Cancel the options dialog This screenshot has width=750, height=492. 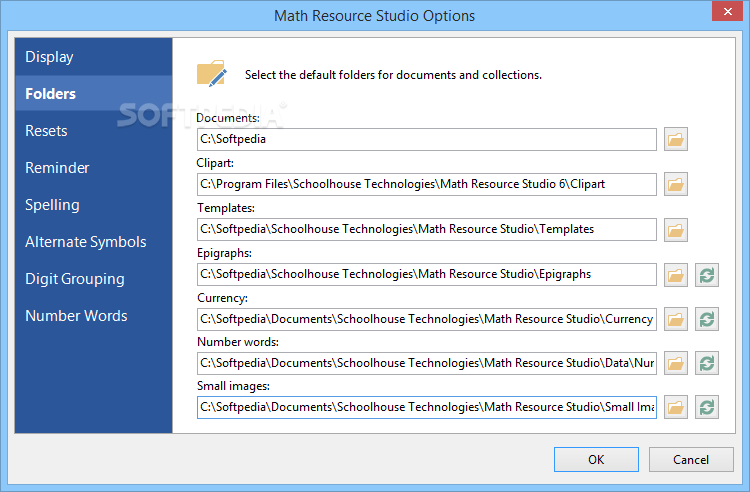[691, 459]
